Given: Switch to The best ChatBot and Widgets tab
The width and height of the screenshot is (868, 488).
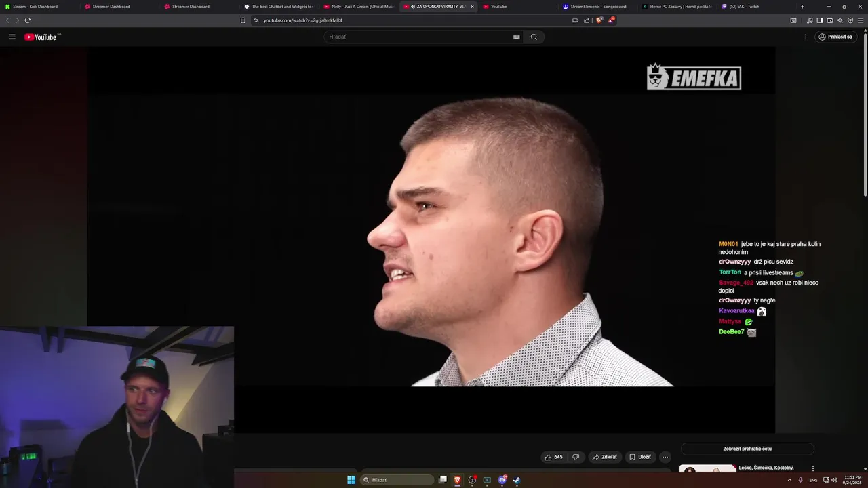Looking at the screenshot, I should (279, 7).
